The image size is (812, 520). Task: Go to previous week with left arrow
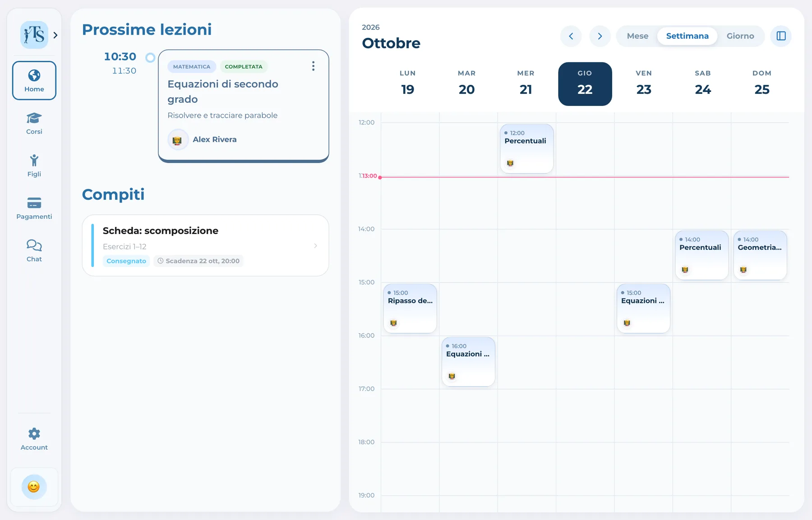pyautogui.click(x=571, y=36)
